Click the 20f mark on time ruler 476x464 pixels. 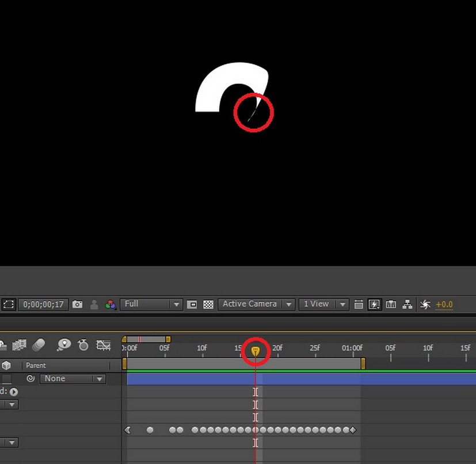277,348
